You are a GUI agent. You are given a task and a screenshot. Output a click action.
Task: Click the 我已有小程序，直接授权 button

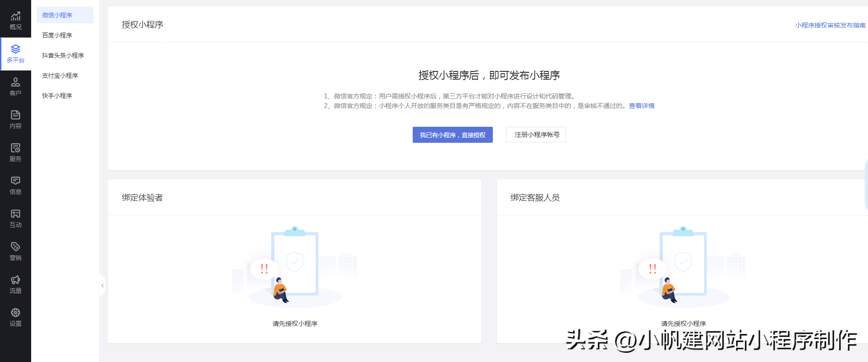453,135
